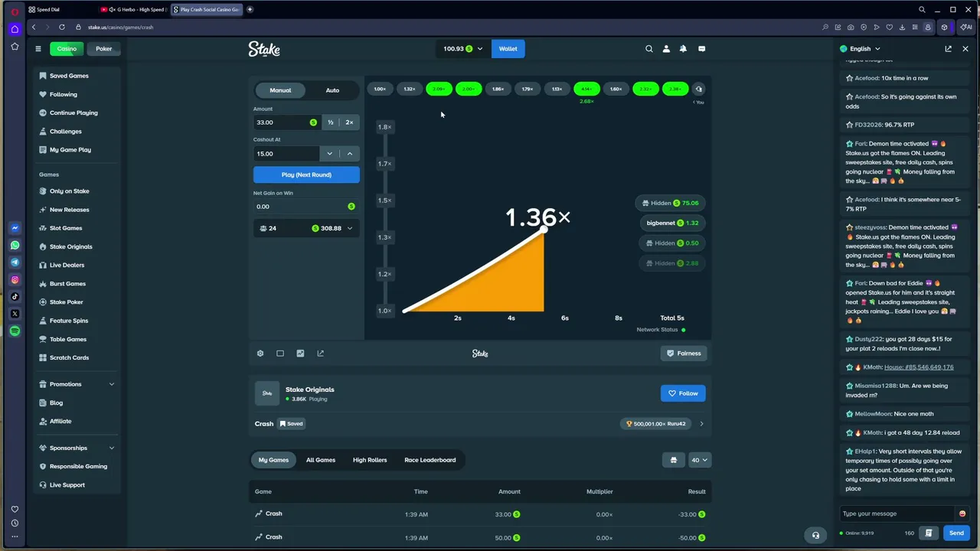This screenshot has width=980, height=551.
Task: Open game settings gear icon
Action: point(260,354)
